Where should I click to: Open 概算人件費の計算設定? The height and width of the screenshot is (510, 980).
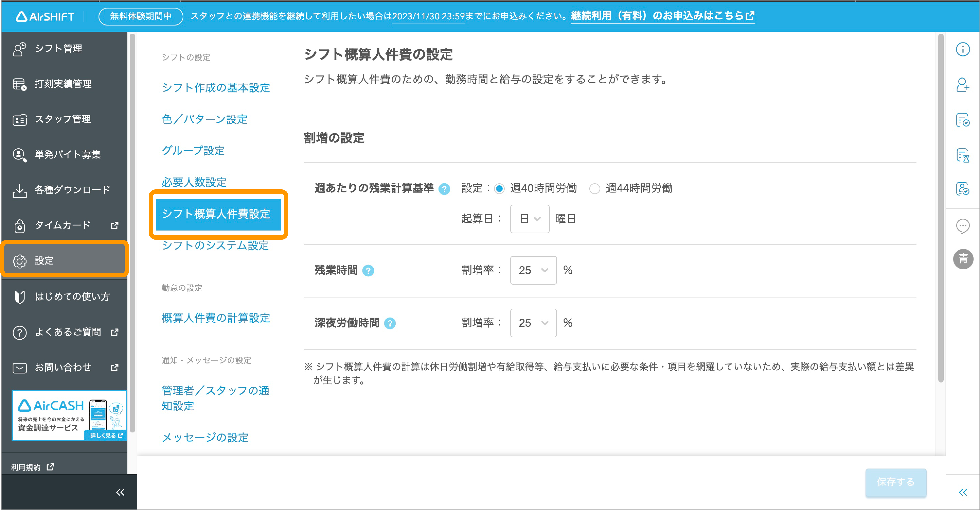[216, 318]
